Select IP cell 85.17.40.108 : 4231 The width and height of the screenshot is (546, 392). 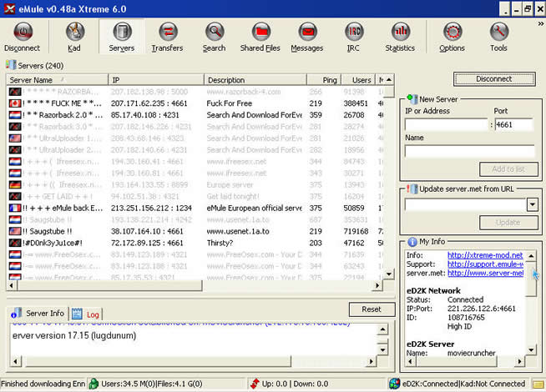coord(145,115)
